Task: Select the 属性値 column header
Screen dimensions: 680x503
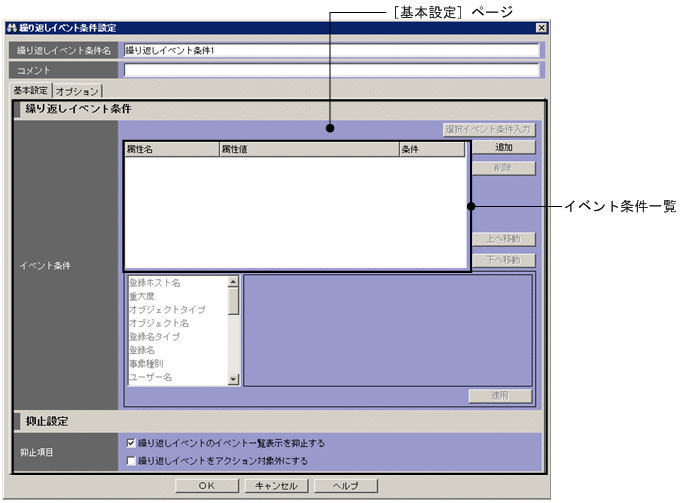Action: click(309, 149)
